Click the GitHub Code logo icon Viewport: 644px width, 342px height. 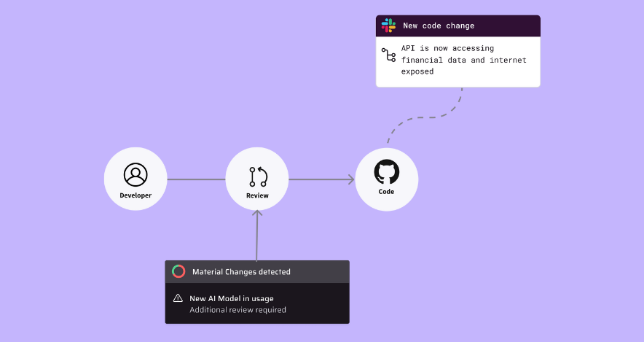[x=387, y=172]
